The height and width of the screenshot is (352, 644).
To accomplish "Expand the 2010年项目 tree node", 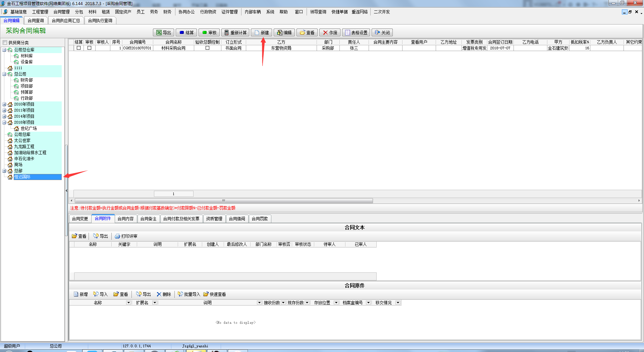I will point(4,104).
